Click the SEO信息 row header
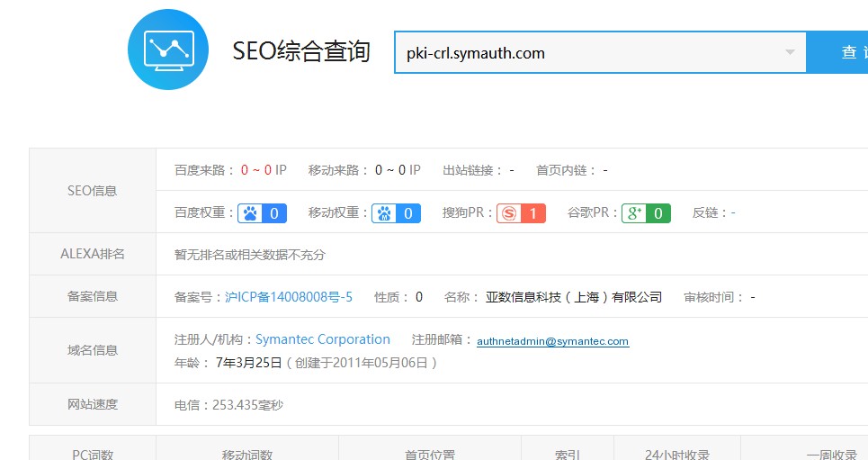868x460 pixels. [93, 191]
